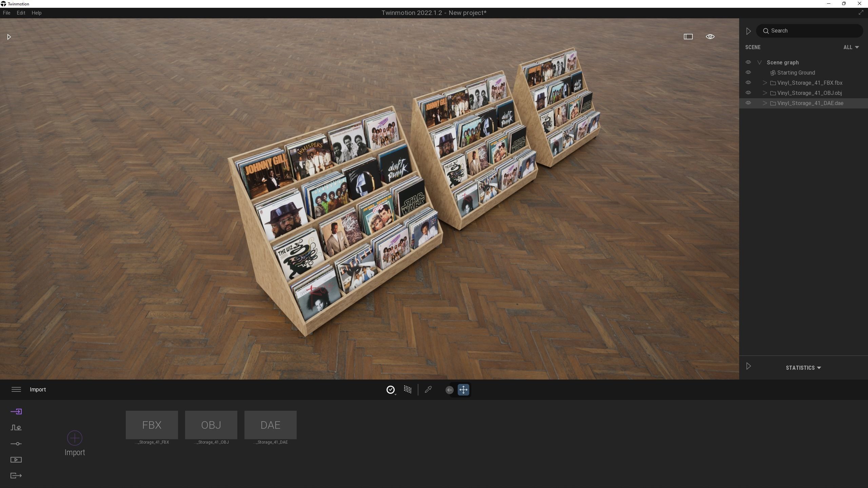Open the Settings slider tab icon
This screenshot has width=868, height=488.
(16, 444)
